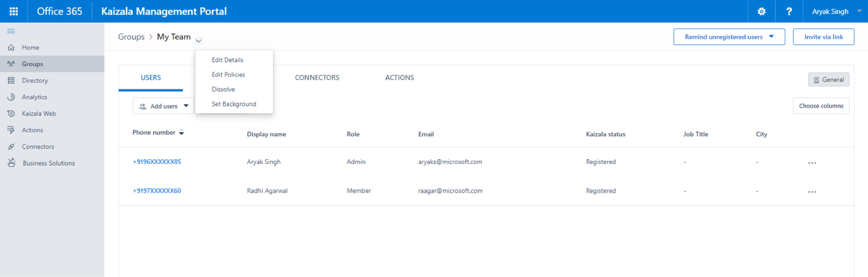This screenshot has height=277, width=868.
Task: Click the Choose columns button
Action: click(822, 105)
